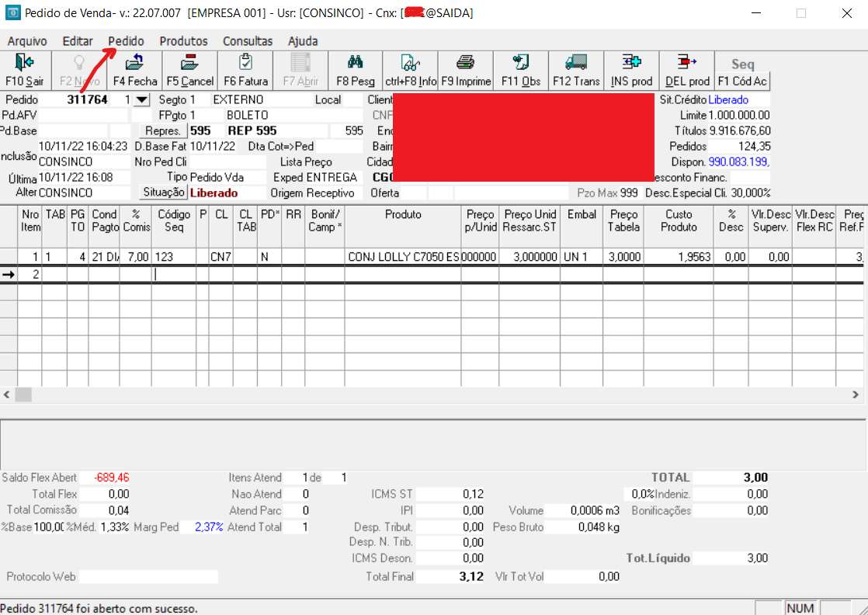Click the FPgto BOLETO field
This screenshot has height=615, width=868.
248,115
